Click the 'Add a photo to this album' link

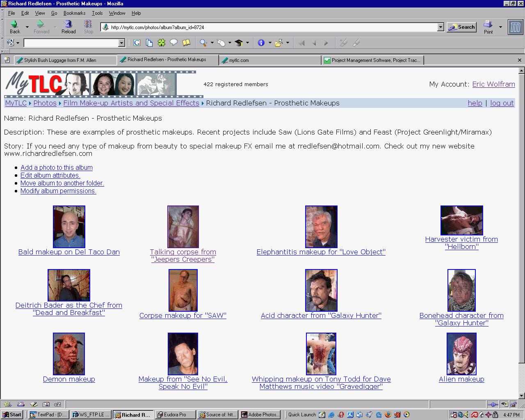57,167
